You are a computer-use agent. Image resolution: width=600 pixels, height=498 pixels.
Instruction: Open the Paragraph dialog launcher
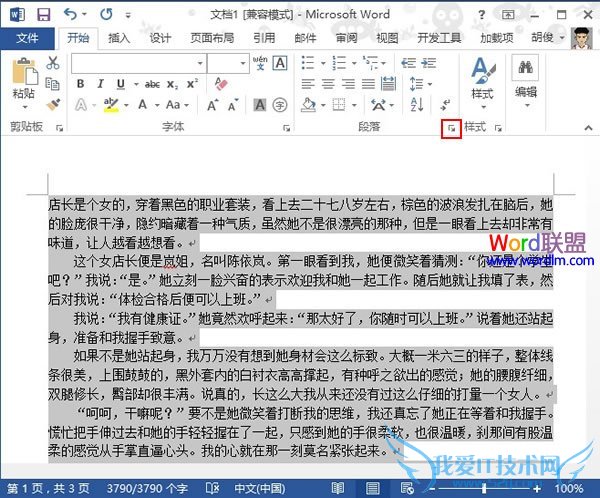[452, 129]
